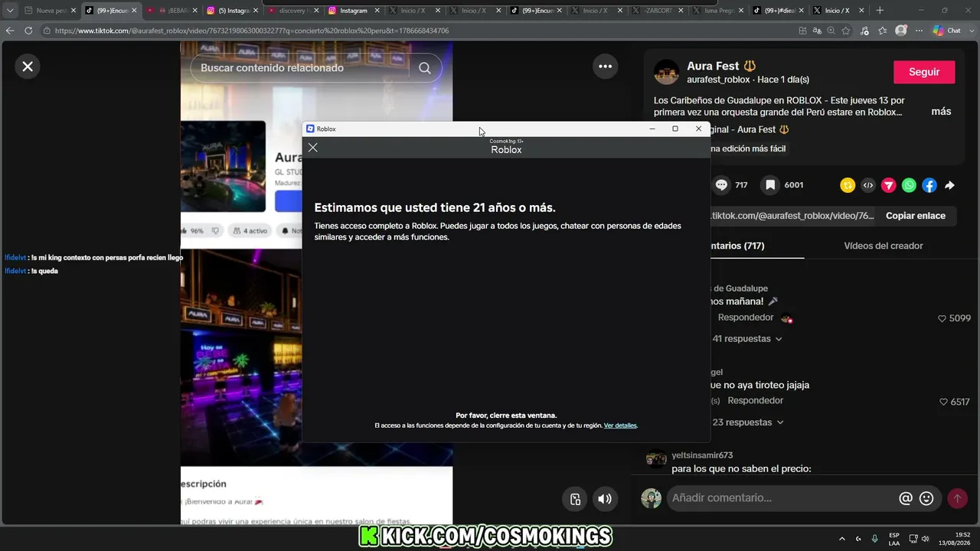Image resolution: width=980 pixels, height=551 pixels.
Task: Open the clock and date panel
Action: [955, 539]
